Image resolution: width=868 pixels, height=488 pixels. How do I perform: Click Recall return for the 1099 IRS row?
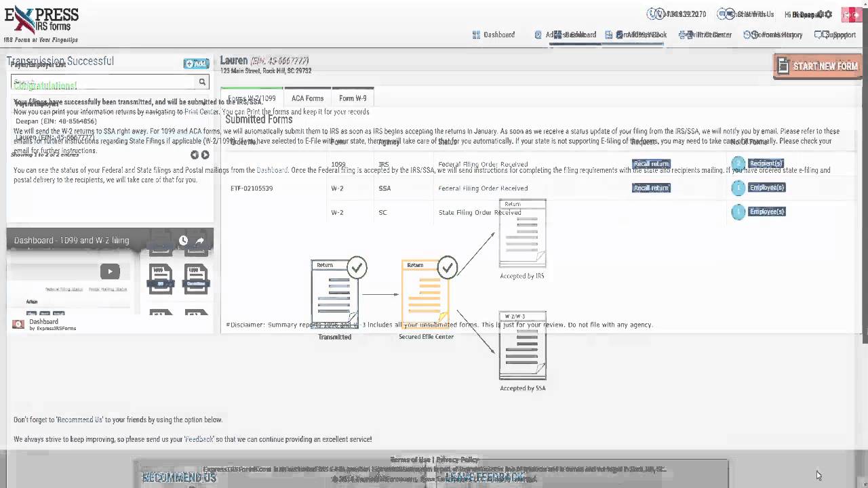click(651, 164)
